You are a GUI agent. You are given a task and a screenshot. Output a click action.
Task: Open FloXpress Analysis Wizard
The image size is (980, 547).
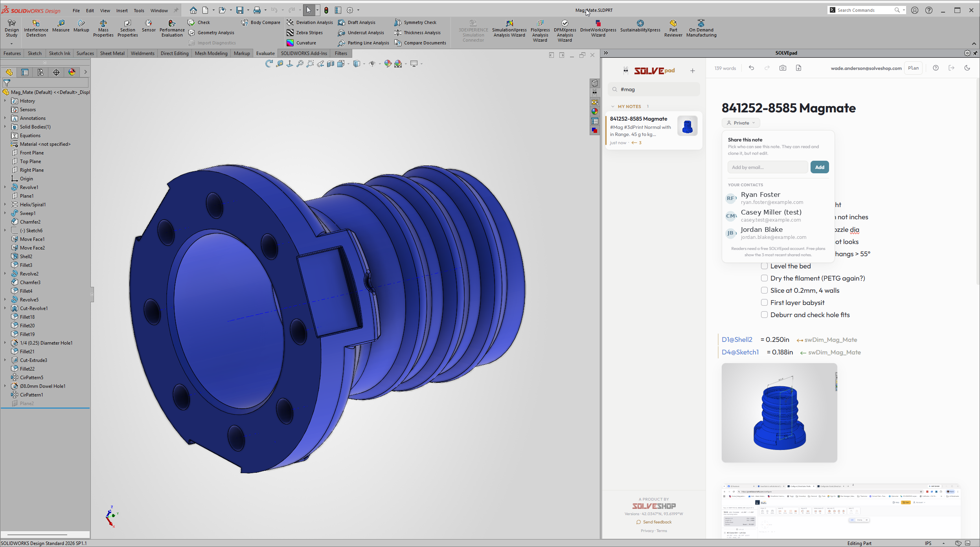pos(540,31)
